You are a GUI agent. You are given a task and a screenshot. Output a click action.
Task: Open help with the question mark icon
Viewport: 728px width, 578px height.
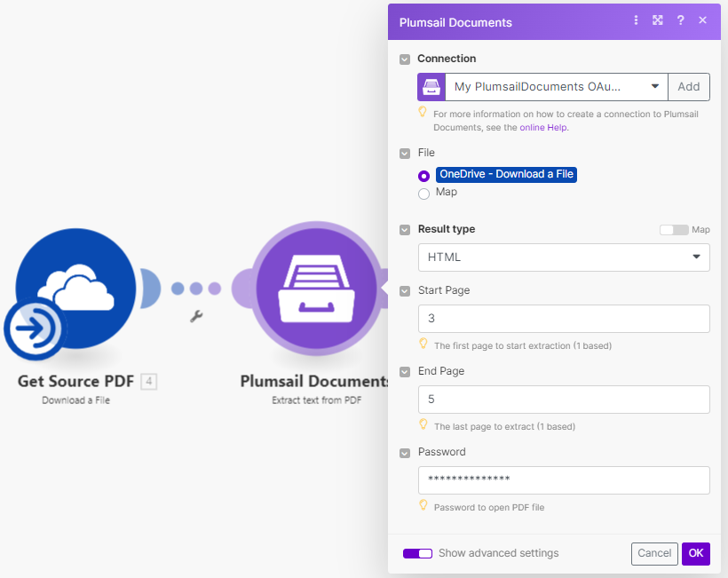(x=680, y=20)
